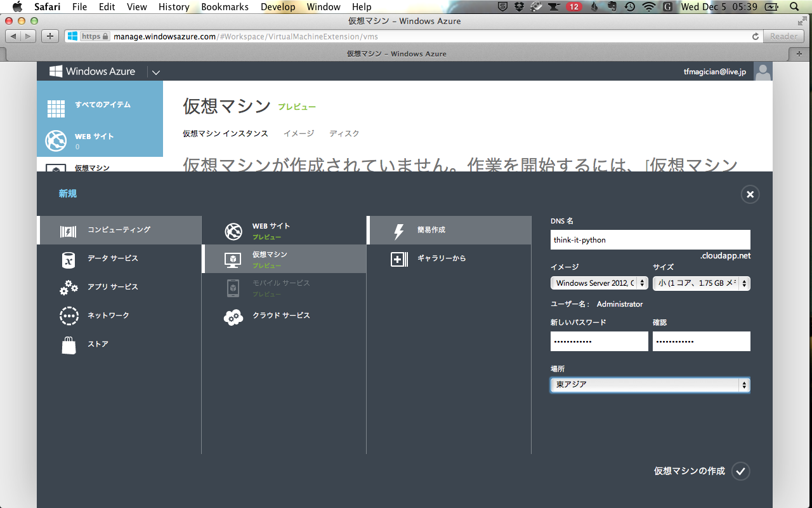This screenshot has width=812, height=508.
Task: Click the Safari forward navigation button
Action: point(29,36)
